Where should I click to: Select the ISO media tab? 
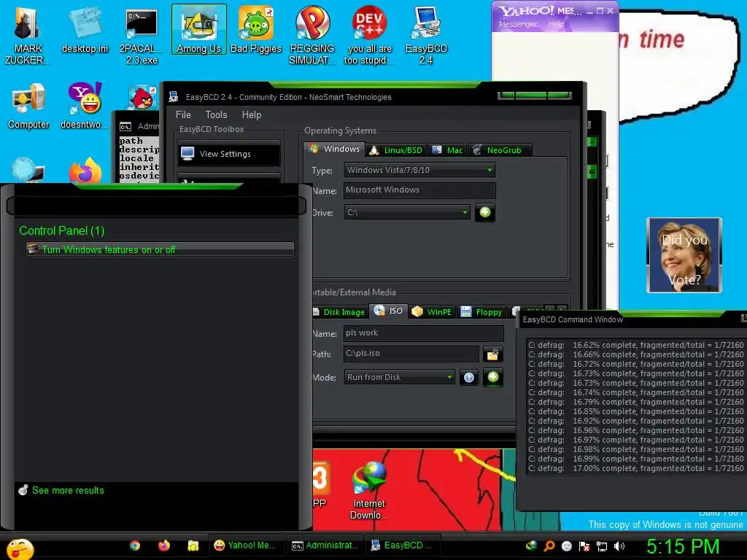389,311
